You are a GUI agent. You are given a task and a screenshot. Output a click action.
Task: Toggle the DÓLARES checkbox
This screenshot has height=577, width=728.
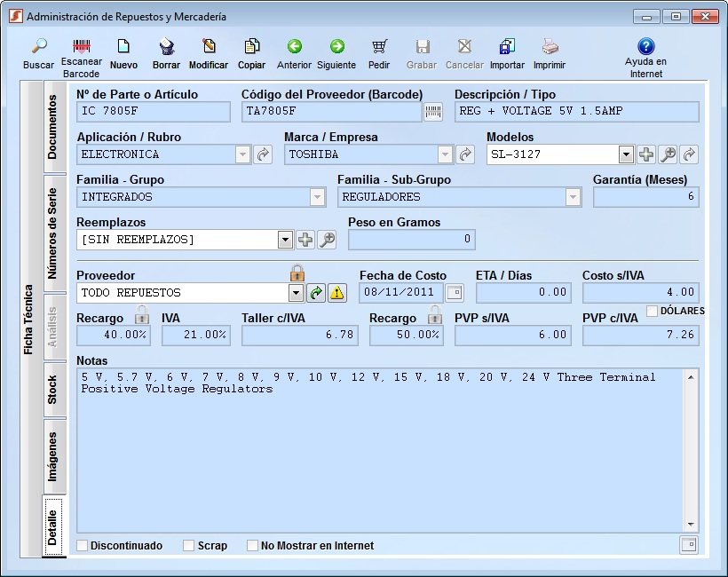(x=652, y=311)
